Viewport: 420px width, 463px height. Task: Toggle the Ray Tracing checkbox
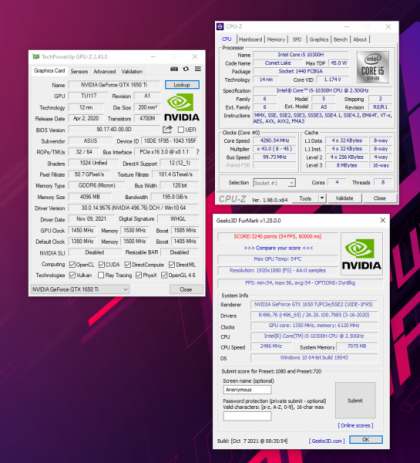click(101, 275)
